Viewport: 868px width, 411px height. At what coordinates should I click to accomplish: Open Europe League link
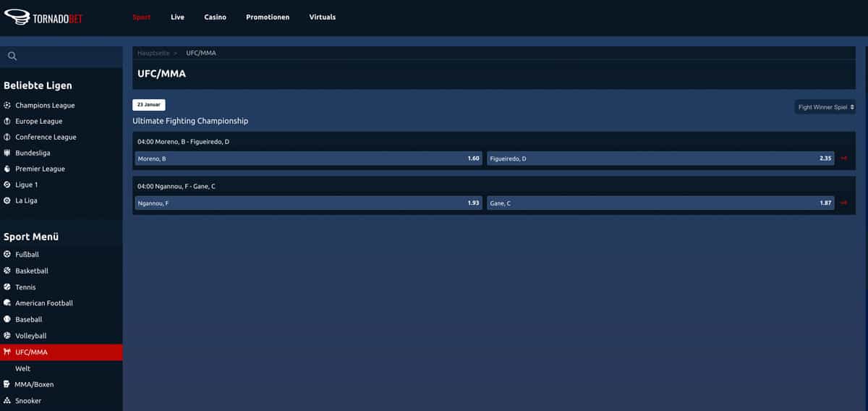39,121
